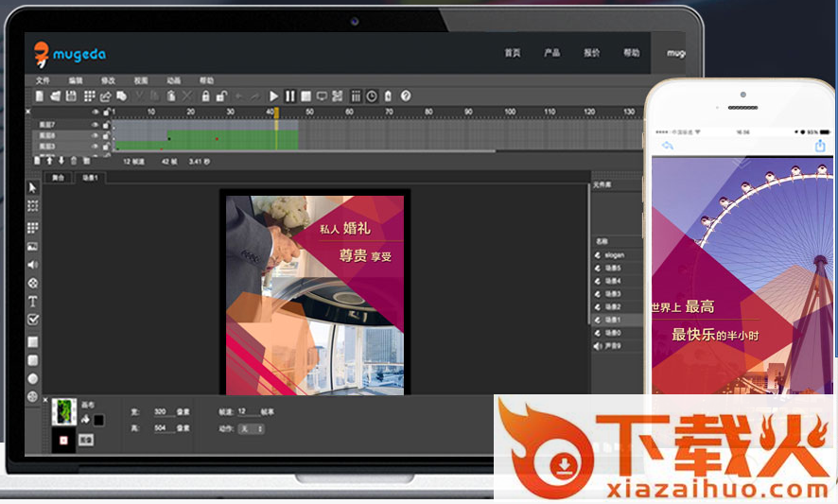
Task: Open the 文件 menu
Action: pyautogui.click(x=43, y=81)
